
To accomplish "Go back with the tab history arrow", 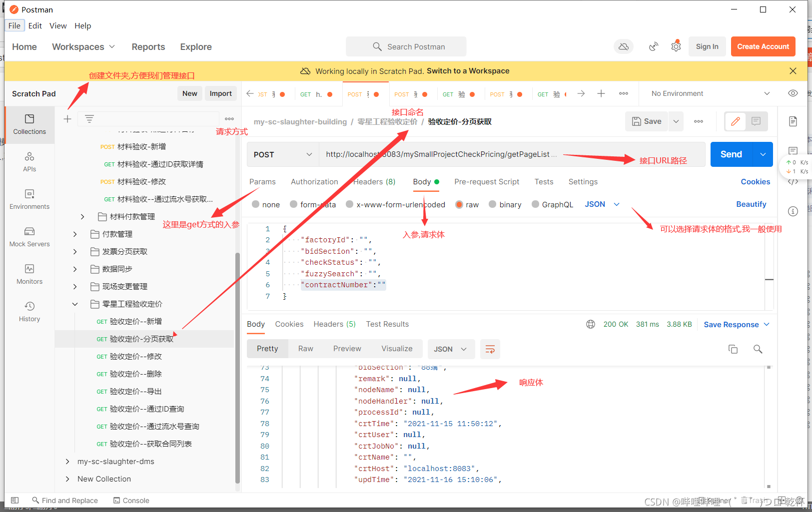I will pyautogui.click(x=250, y=93).
